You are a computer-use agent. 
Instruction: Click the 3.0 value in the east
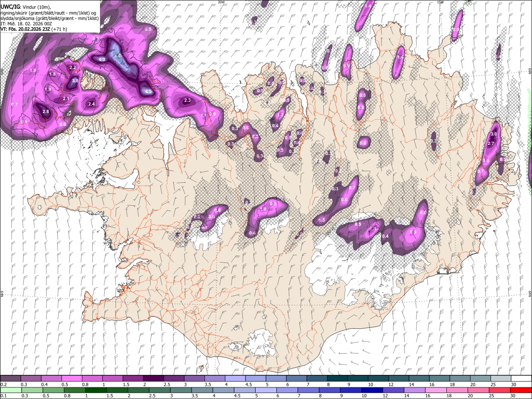click(494, 134)
